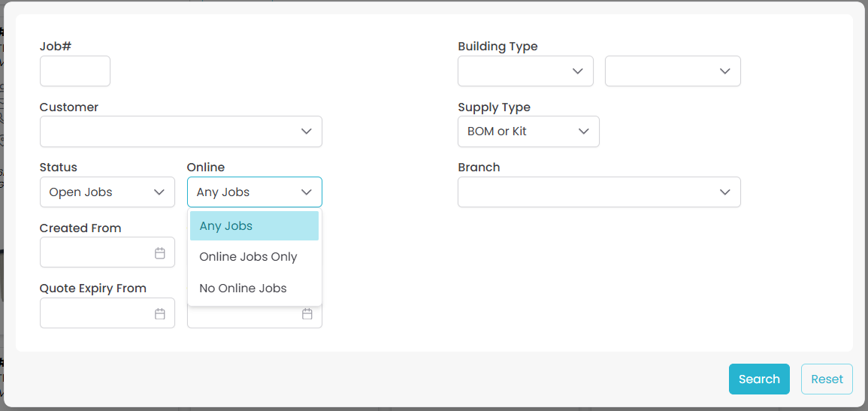
Task: Click the Status field chevron arrow
Action: (x=159, y=192)
